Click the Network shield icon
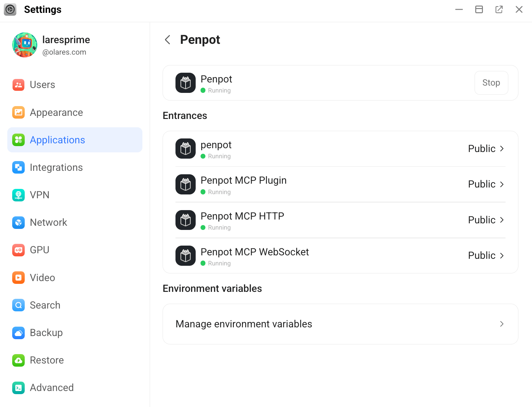 [18, 222]
